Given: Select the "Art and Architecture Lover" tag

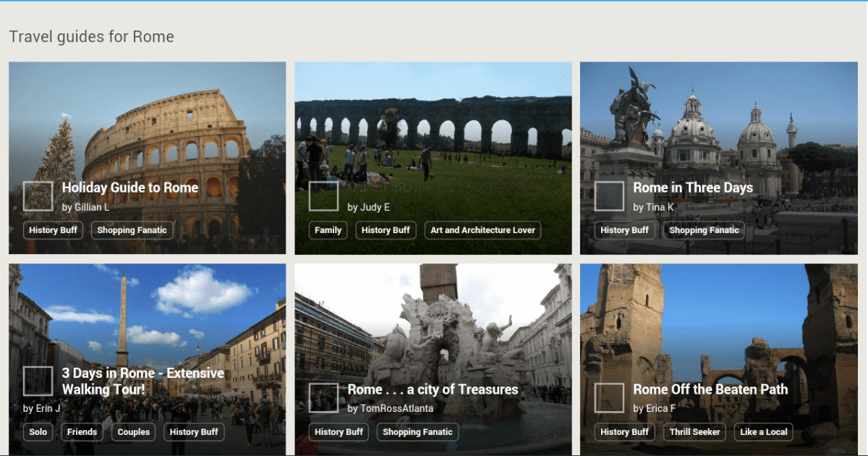Looking at the screenshot, I should [482, 229].
